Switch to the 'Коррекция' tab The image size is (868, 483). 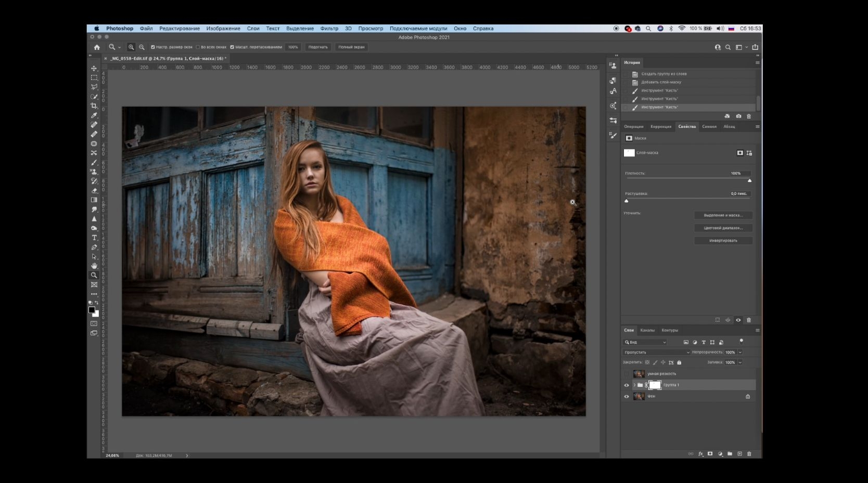point(661,126)
